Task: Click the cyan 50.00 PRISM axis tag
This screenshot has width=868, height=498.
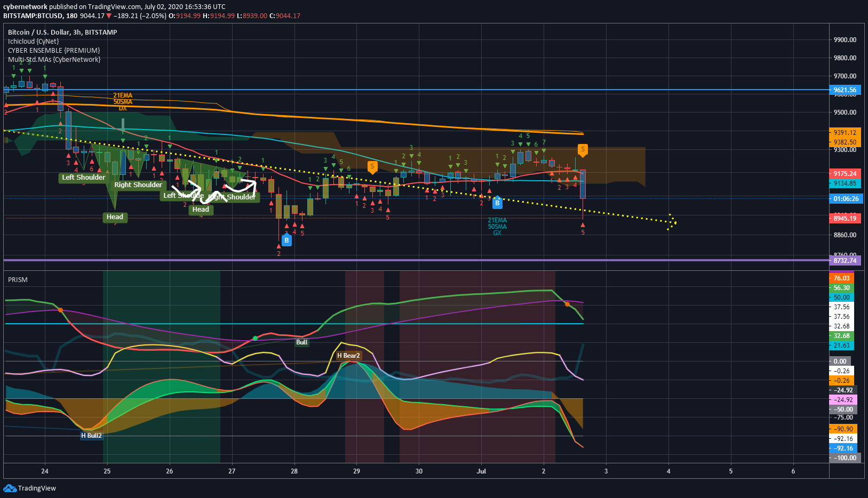Action: pyautogui.click(x=841, y=298)
